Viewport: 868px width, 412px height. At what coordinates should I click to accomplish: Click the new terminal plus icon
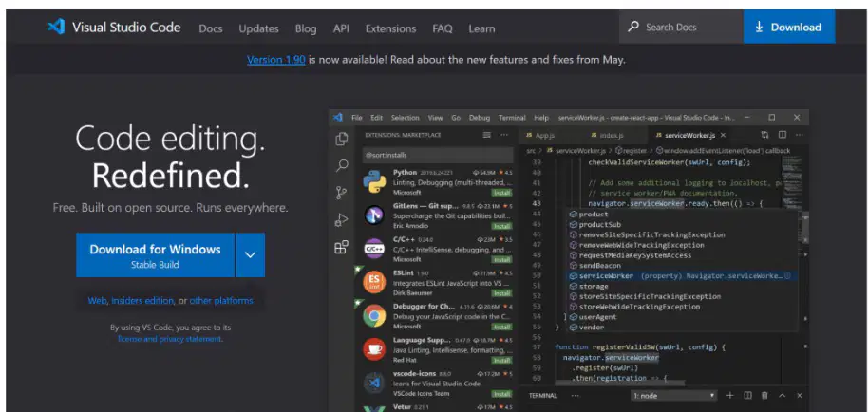pyautogui.click(x=729, y=396)
